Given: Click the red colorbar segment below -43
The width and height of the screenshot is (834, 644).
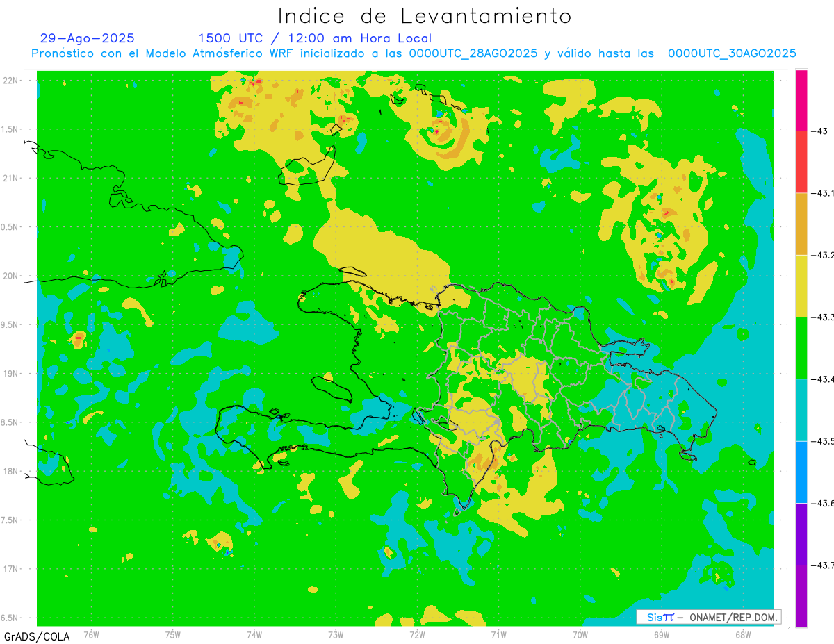Looking at the screenshot, I should [801, 162].
